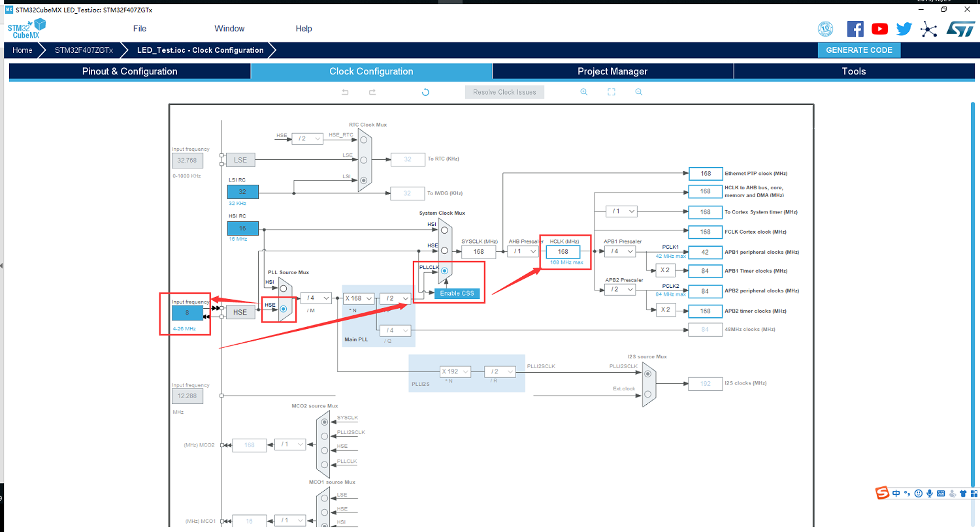Open the ST Twitter icon
Image resolution: width=980 pixels, height=532 pixels.
[x=904, y=29]
